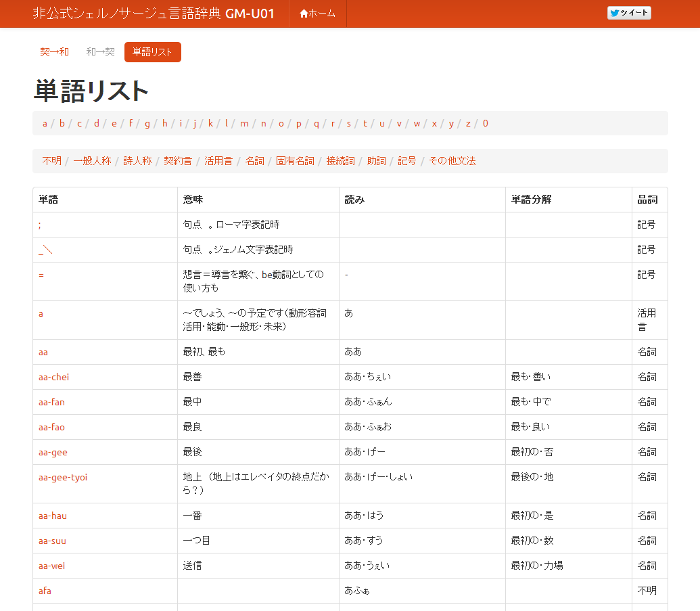Jump to letter n in index
The image size is (700, 611).
click(263, 124)
